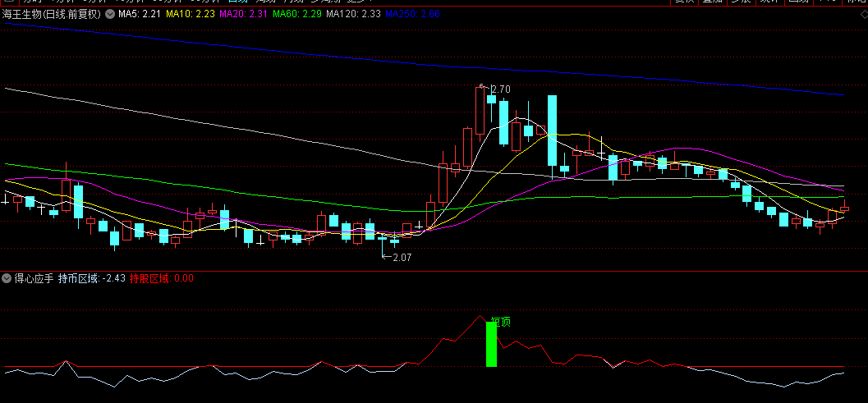Screen dimensions: 868x403
Task: Open the dropdown arrow beside 海王生物(日线.前复权)
Action: coord(110,15)
